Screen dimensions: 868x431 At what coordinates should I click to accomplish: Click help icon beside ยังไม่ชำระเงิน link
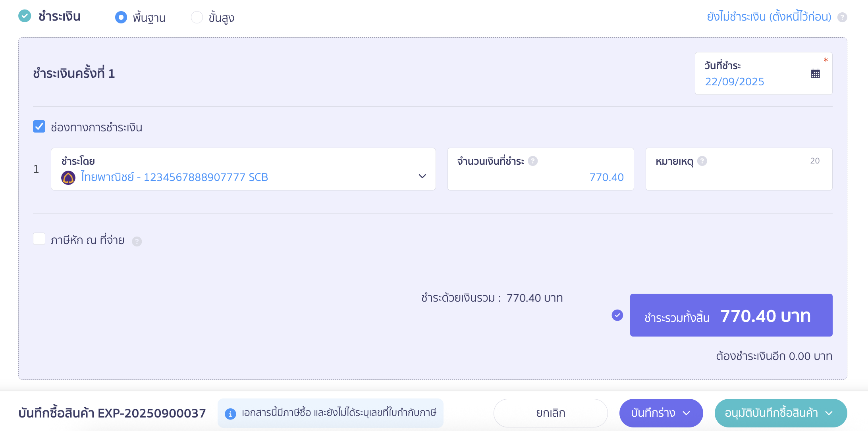pyautogui.click(x=842, y=17)
